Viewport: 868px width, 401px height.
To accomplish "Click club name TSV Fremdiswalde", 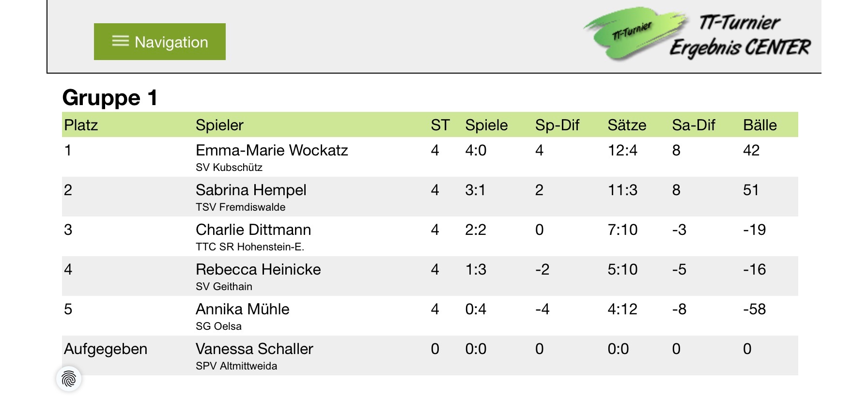I will pos(240,207).
